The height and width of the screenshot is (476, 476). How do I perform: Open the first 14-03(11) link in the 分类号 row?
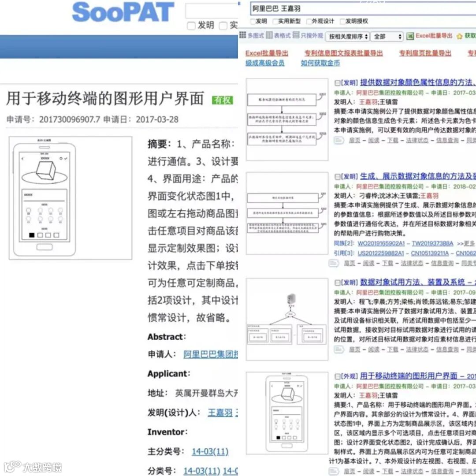[202, 471]
